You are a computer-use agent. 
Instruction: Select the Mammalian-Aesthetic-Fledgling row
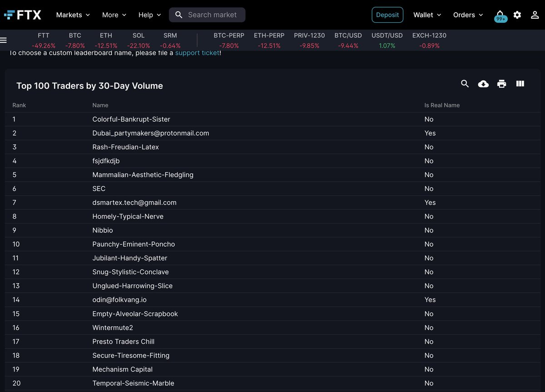[272, 175]
